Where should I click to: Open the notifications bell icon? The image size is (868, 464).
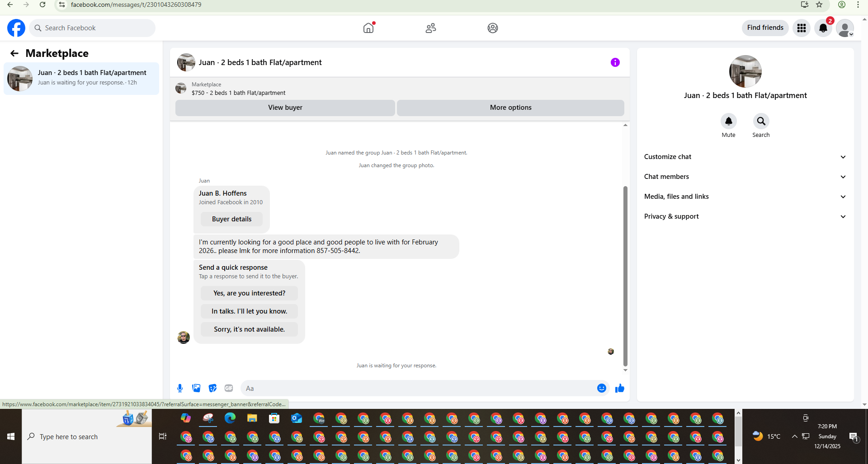click(x=823, y=28)
